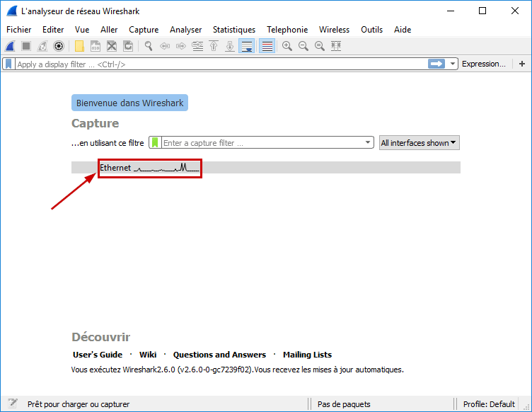The height and width of the screenshot is (412, 532).
Task: Click the display filter bookmark icon
Action: coord(8,64)
